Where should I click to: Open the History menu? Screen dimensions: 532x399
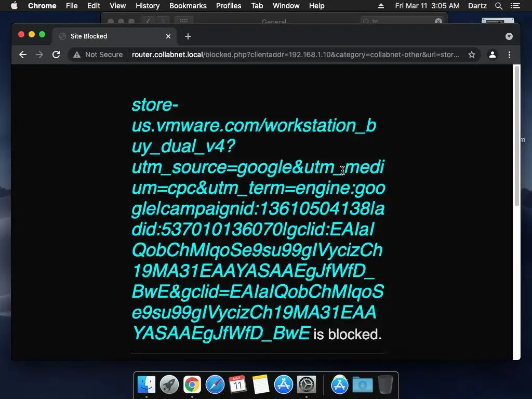pyautogui.click(x=148, y=6)
